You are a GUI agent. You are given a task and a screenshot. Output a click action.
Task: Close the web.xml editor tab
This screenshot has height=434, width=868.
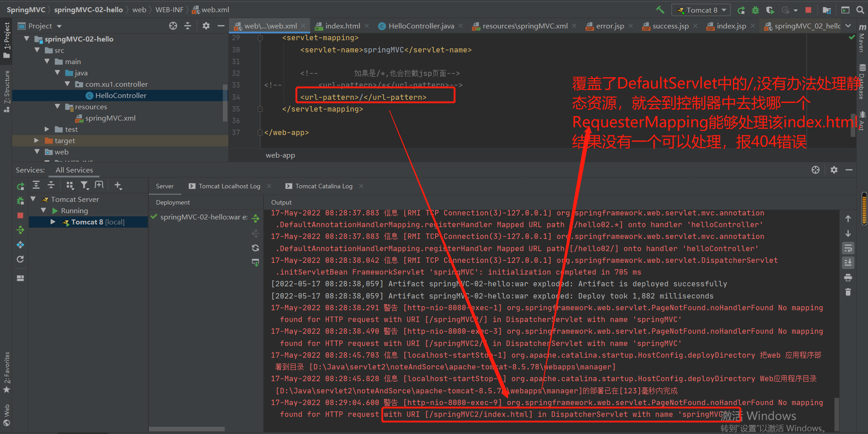pyautogui.click(x=303, y=26)
